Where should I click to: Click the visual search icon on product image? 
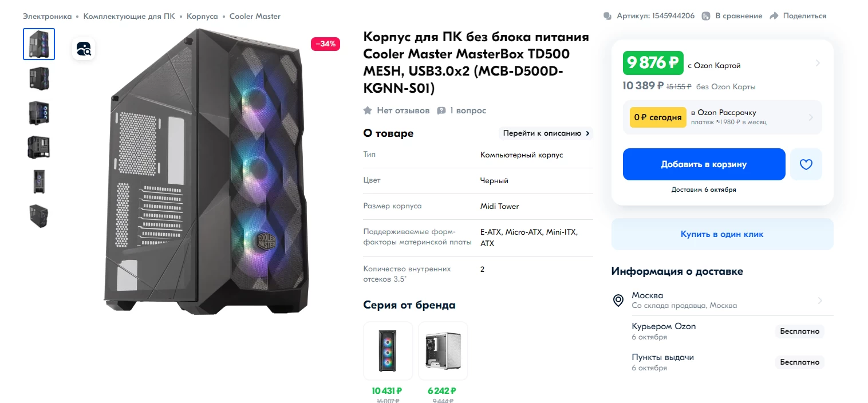84,49
